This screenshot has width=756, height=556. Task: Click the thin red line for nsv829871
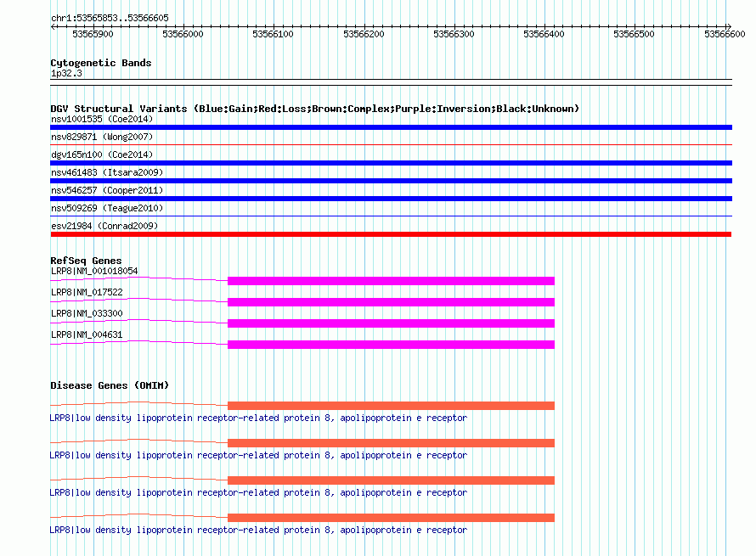point(391,144)
